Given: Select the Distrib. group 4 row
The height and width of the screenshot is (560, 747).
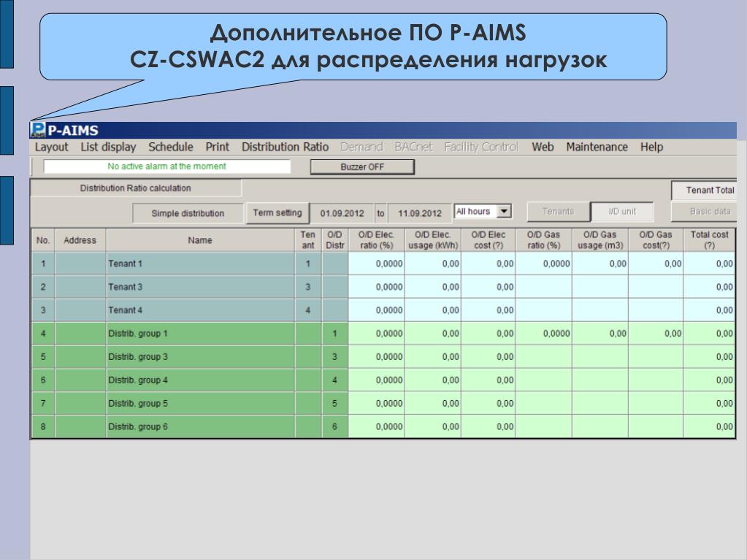Looking at the screenshot, I should point(200,380).
